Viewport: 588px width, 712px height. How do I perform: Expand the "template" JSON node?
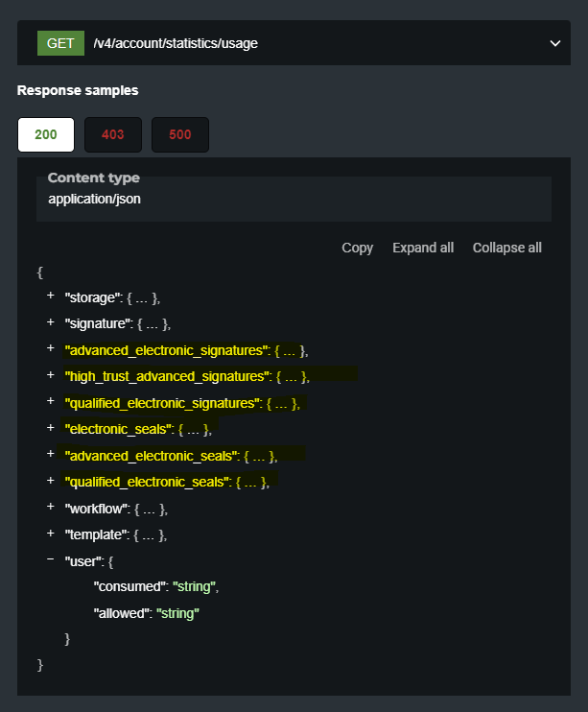(50, 533)
